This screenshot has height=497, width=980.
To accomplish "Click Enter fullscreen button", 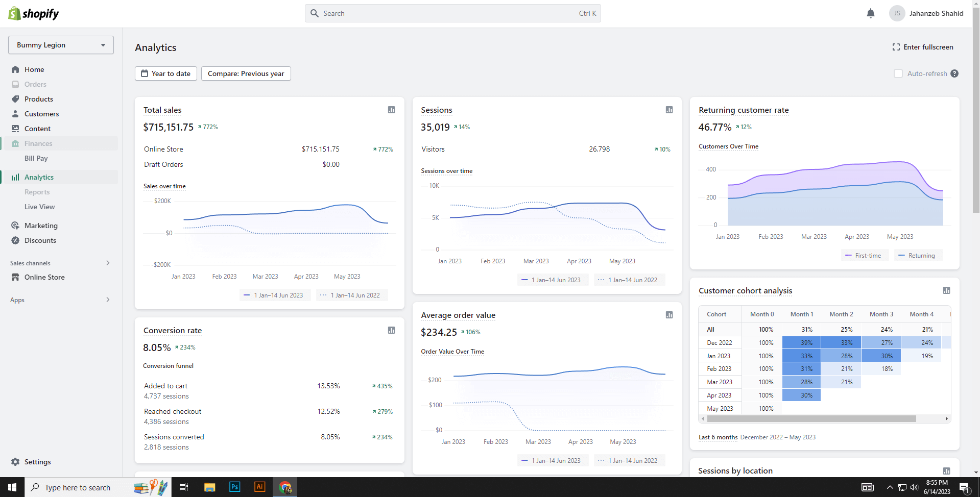I will point(923,47).
